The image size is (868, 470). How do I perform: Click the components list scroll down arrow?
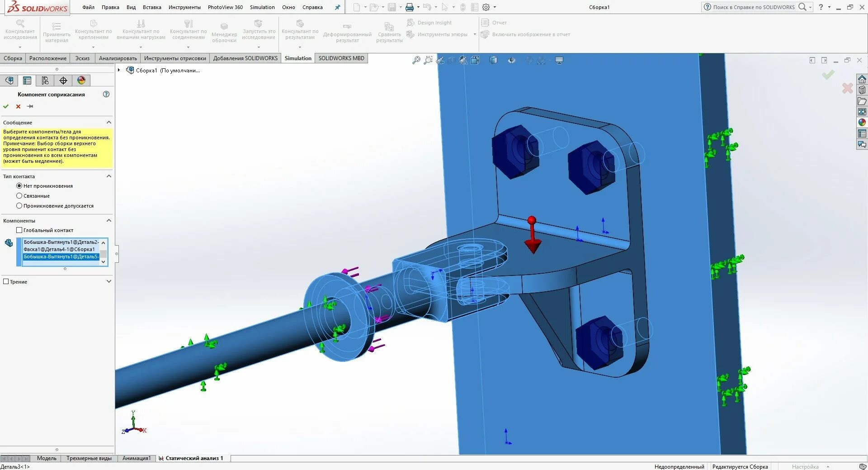point(104,262)
